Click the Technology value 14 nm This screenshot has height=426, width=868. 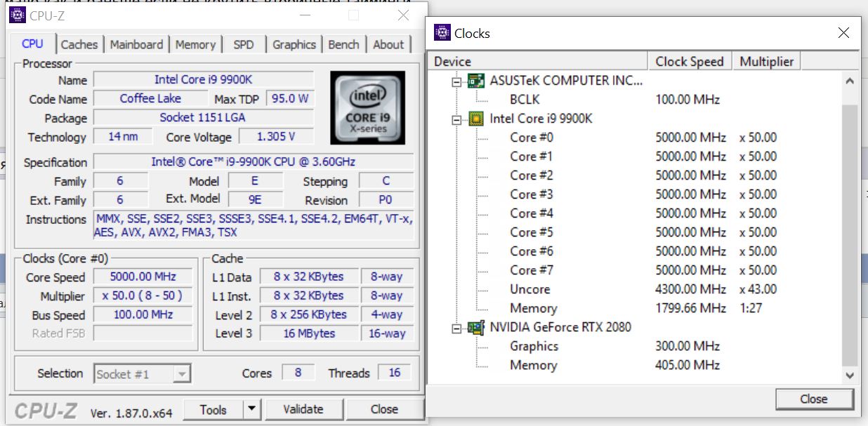[124, 137]
